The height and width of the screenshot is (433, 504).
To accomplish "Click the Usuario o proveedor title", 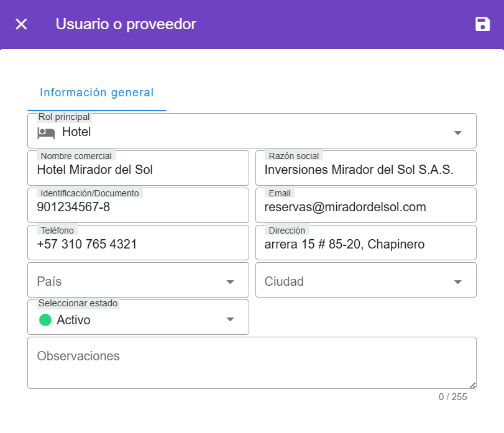I will click(126, 24).
